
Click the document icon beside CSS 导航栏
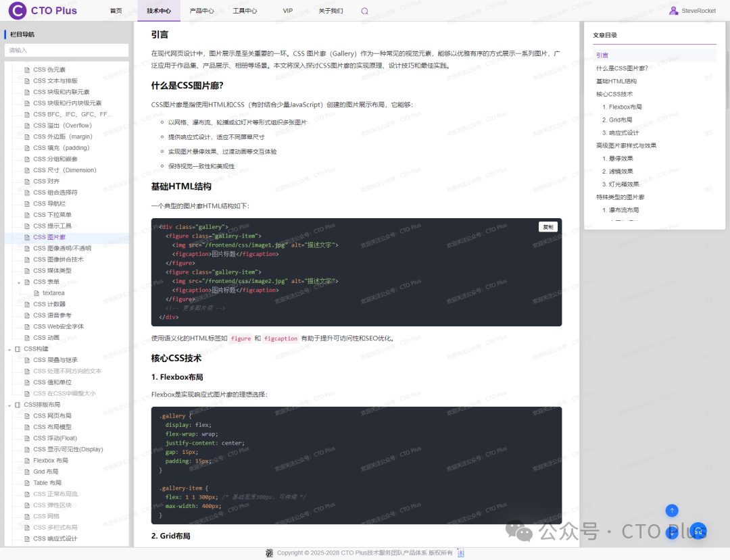[27, 204]
